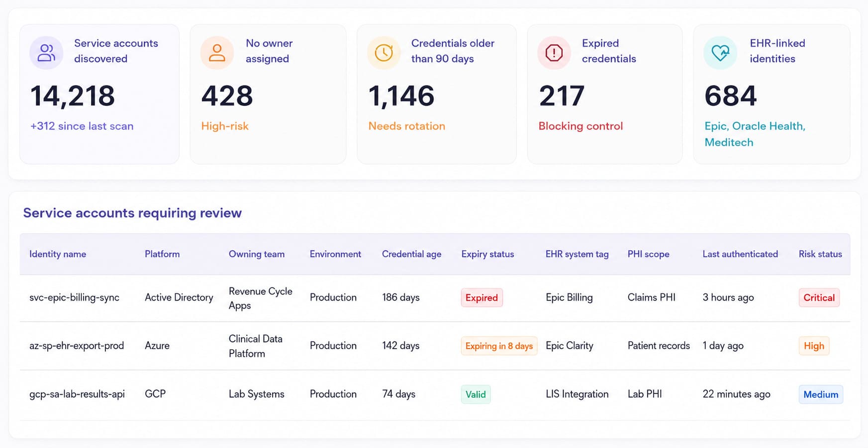Sort by Credential age column header
This screenshot has width=868, height=448.
click(x=412, y=254)
